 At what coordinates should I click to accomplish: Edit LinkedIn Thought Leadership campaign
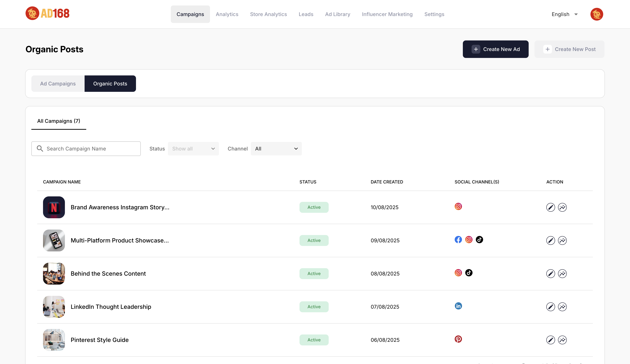551,307
